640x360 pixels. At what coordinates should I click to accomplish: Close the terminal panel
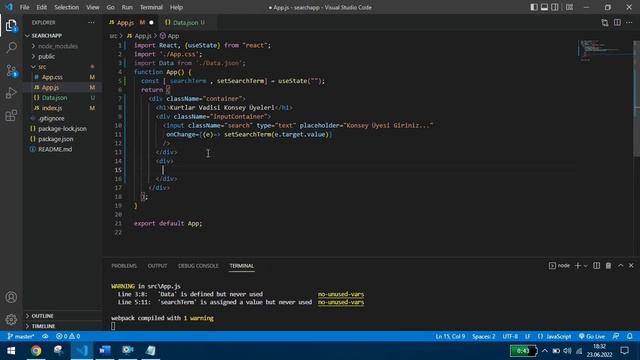tap(631, 266)
